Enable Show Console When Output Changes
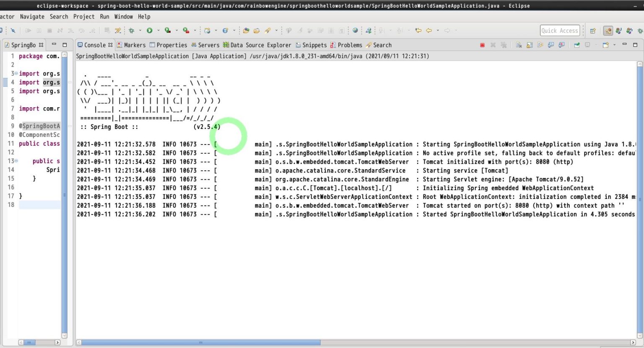644x348 pixels. pyautogui.click(x=551, y=45)
